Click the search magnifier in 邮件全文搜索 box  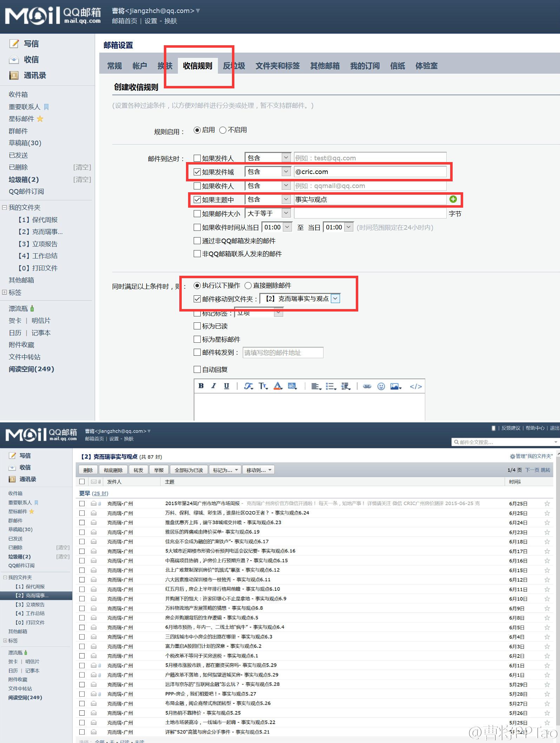click(x=456, y=442)
